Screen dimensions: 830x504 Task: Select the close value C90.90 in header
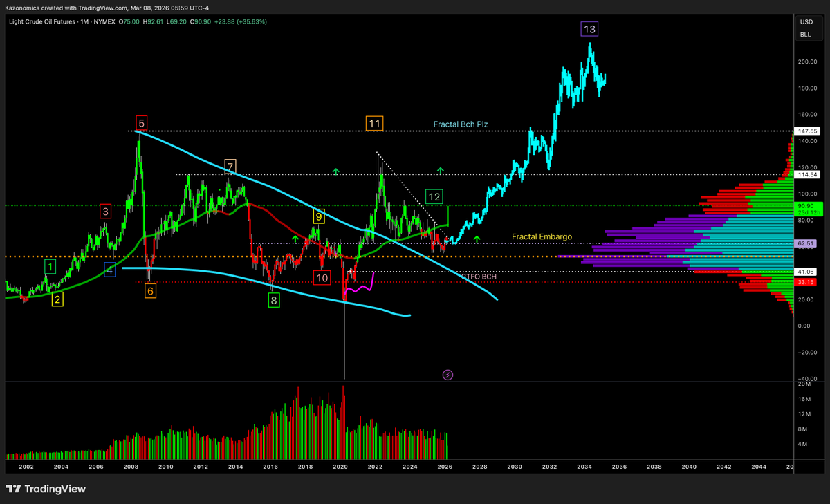(202, 21)
